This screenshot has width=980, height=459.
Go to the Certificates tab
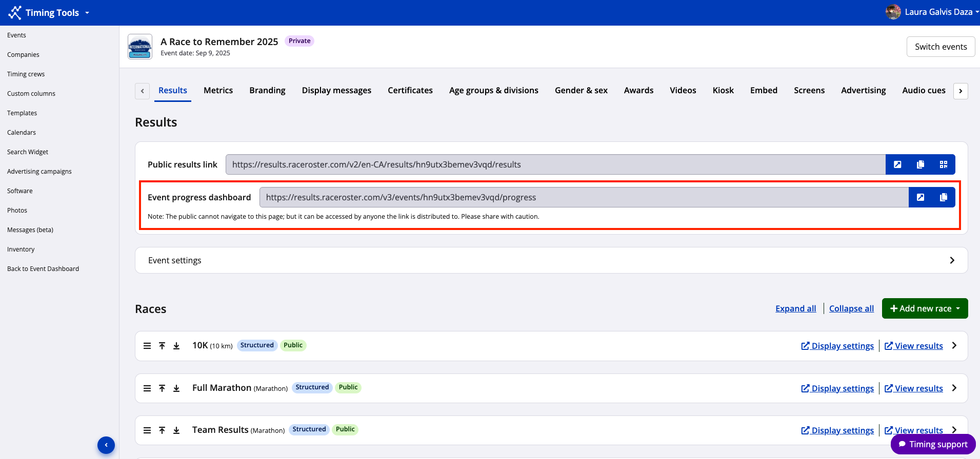point(410,90)
